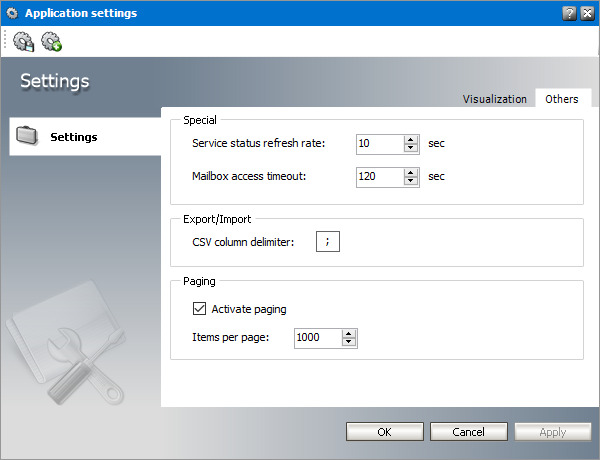This screenshot has width=600, height=460.
Task: Click the Activate paging label
Action: [x=249, y=309]
